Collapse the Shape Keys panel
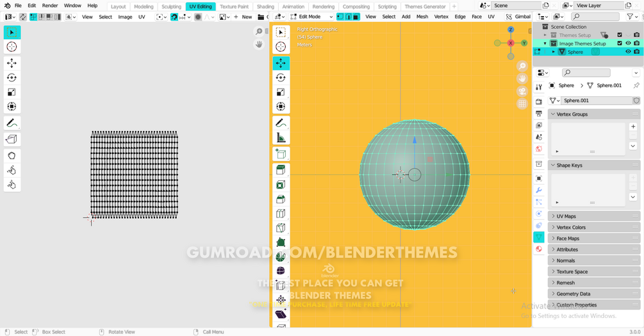 (594, 165)
